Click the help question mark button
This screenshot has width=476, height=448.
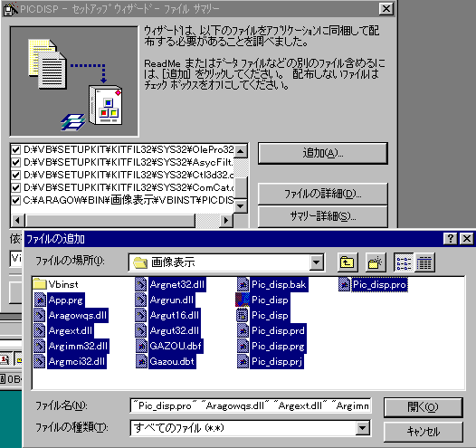tap(451, 239)
